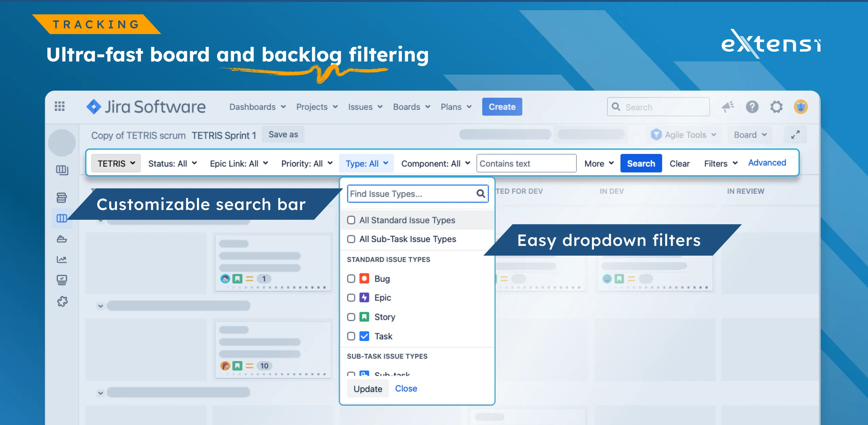The image size is (868, 425).
Task: Click the TETRIS Sprint 1 title
Action: (x=224, y=135)
